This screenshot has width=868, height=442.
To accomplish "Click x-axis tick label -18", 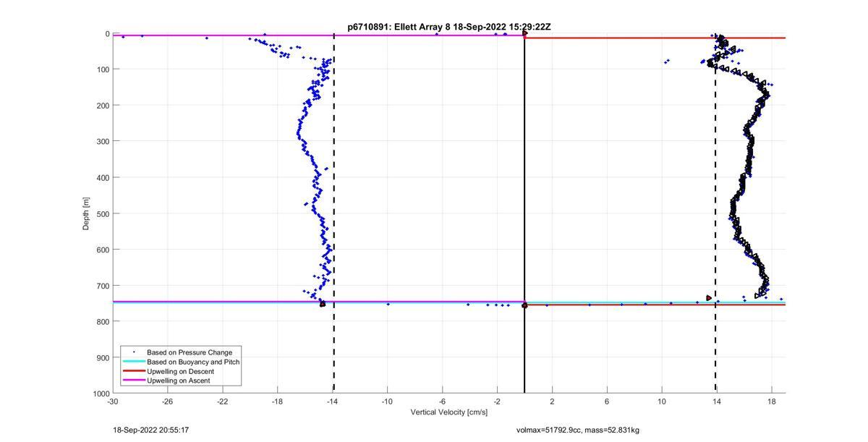I will point(277,401).
